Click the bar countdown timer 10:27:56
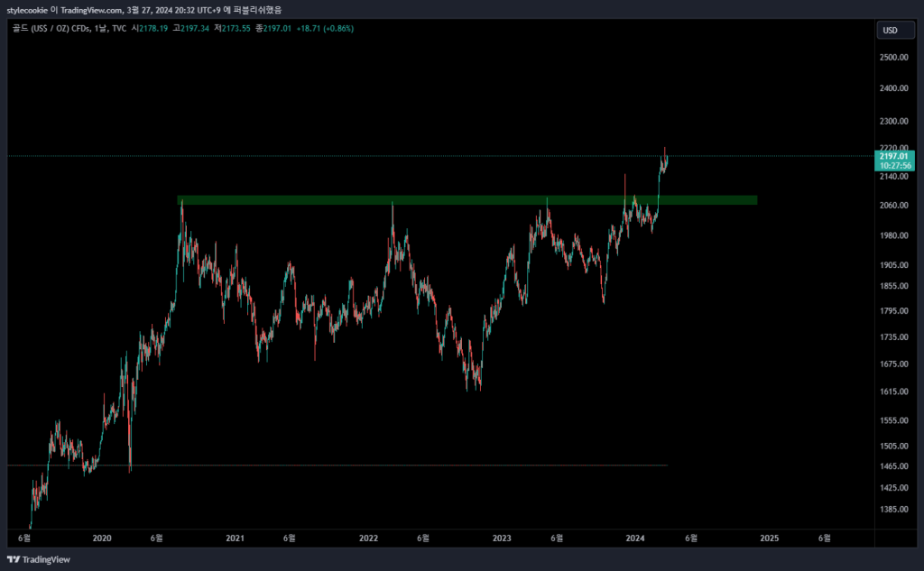Image resolution: width=924 pixels, height=571 pixels. (x=895, y=166)
